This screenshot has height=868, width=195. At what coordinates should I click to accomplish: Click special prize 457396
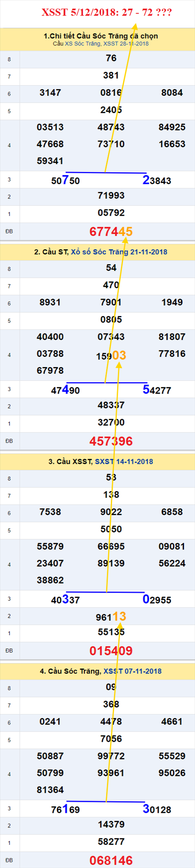111,441
